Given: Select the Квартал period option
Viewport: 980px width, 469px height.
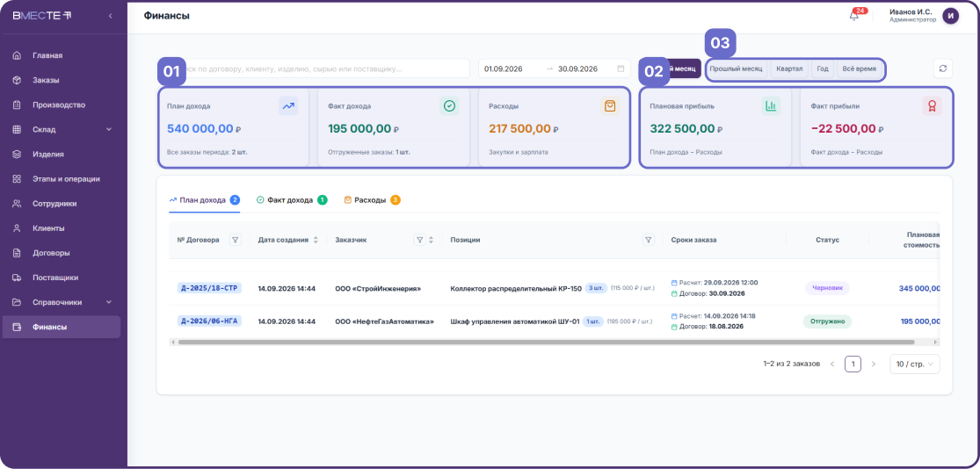Looking at the screenshot, I should click(x=788, y=69).
